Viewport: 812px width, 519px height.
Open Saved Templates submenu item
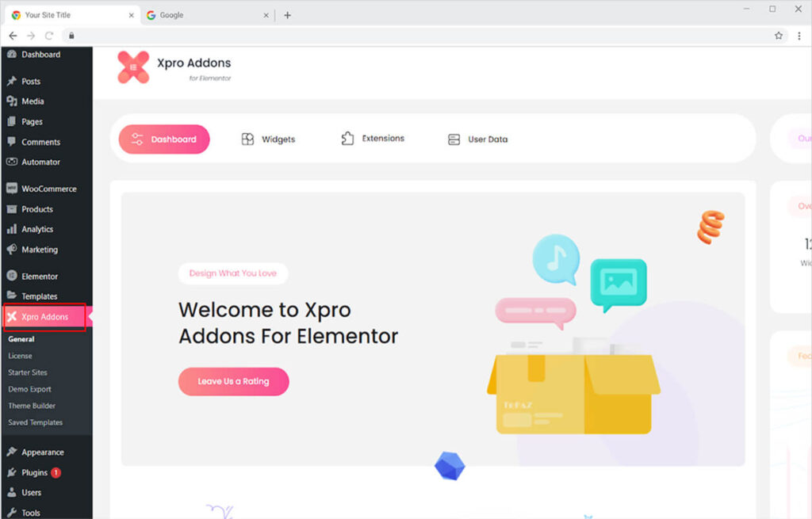(x=35, y=423)
